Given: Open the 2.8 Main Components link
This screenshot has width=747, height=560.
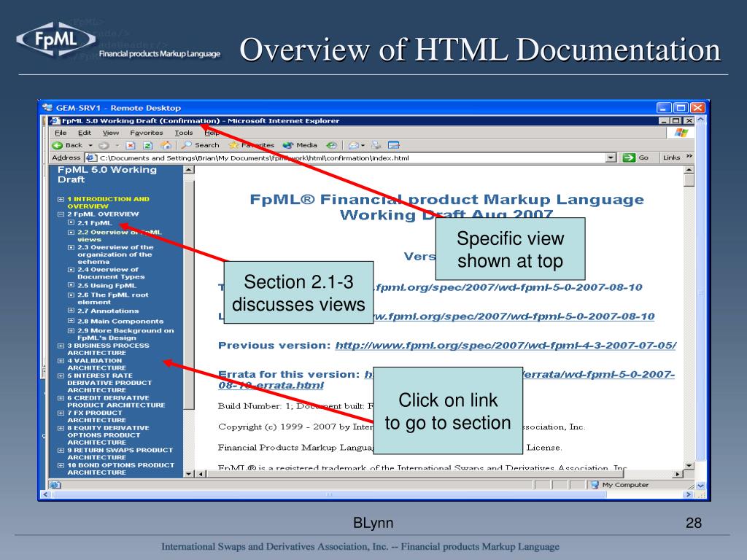Looking at the screenshot, I should pyautogui.click(x=120, y=322).
